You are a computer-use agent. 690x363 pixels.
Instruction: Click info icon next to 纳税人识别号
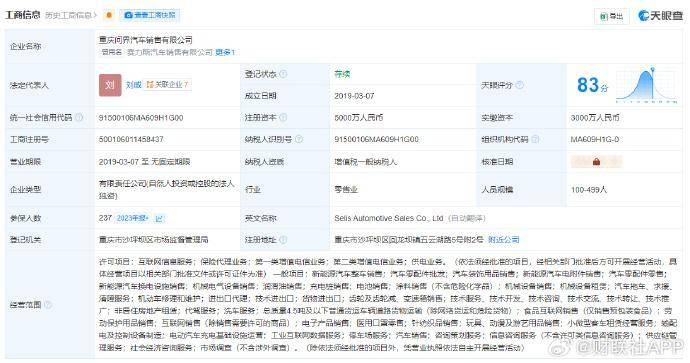(299, 139)
